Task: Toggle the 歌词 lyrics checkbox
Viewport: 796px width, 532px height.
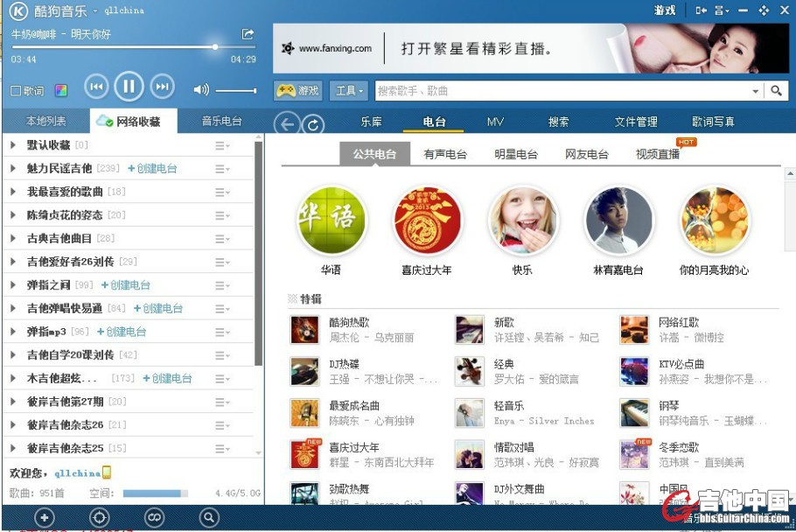Action: pyautogui.click(x=17, y=91)
